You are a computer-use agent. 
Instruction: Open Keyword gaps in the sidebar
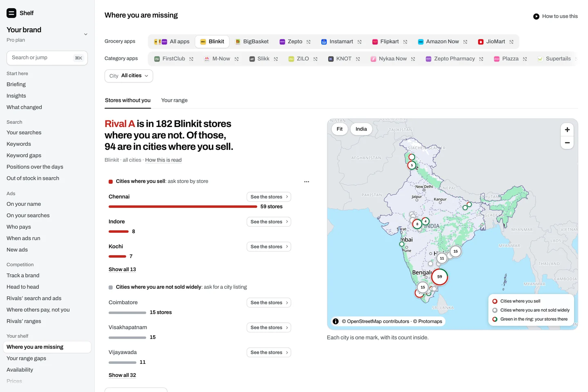pos(24,156)
